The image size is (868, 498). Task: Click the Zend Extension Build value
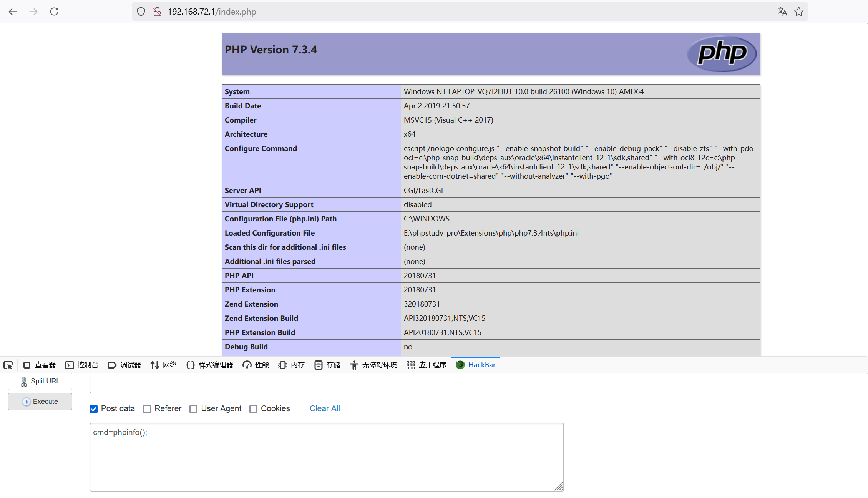[x=445, y=318]
